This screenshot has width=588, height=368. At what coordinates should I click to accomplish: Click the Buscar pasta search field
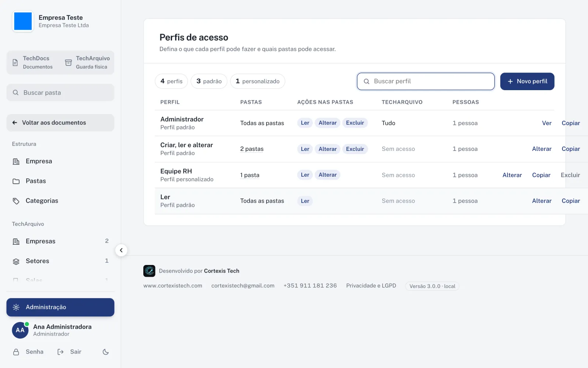[60, 93]
